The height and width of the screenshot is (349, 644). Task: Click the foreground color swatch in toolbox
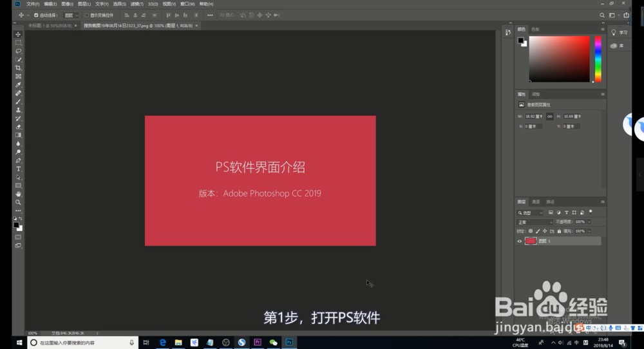(16, 225)
